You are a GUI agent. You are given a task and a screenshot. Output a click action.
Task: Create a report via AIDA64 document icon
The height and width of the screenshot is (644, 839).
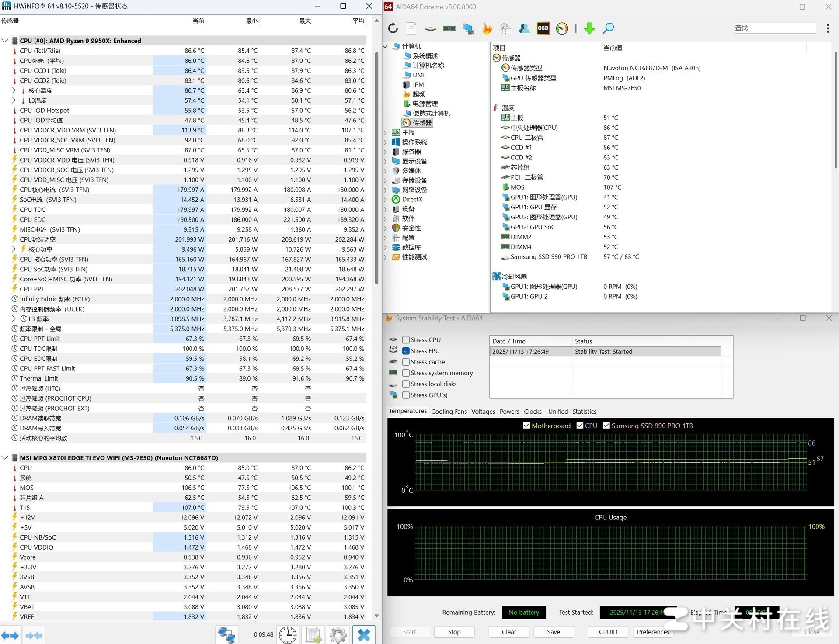tap(411, 28)
